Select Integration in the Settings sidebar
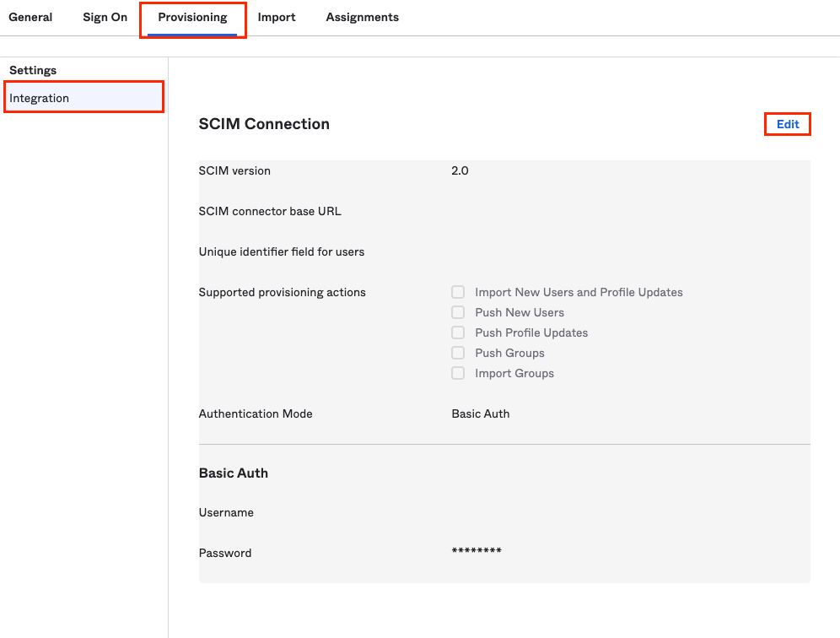This screenshot has width=840, height=638. tap(40, 97)
